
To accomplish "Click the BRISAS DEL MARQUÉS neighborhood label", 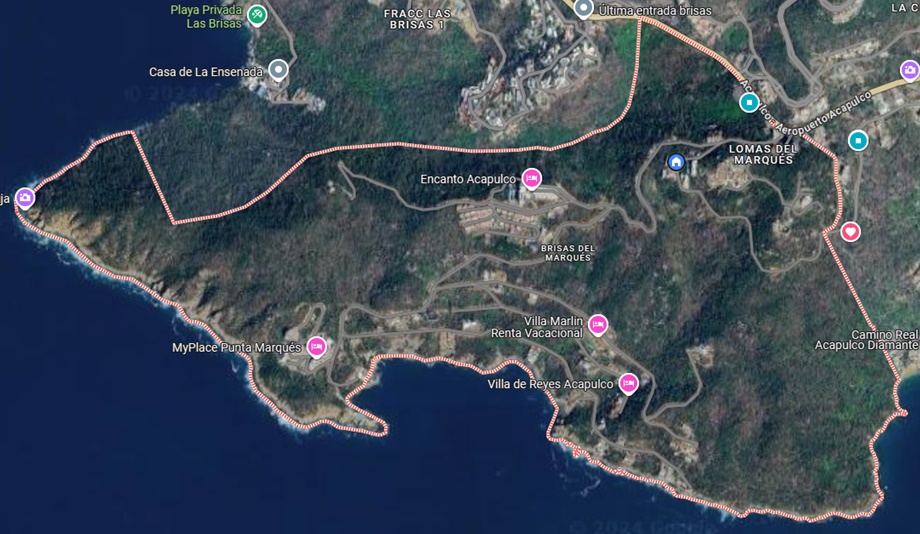I will point(568,253).
